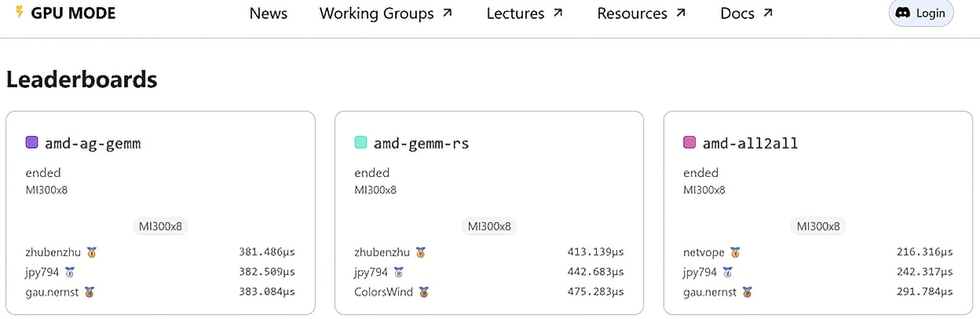This screenshot has width=980, height=319.
Task: Open the News page
Action: 269,13
